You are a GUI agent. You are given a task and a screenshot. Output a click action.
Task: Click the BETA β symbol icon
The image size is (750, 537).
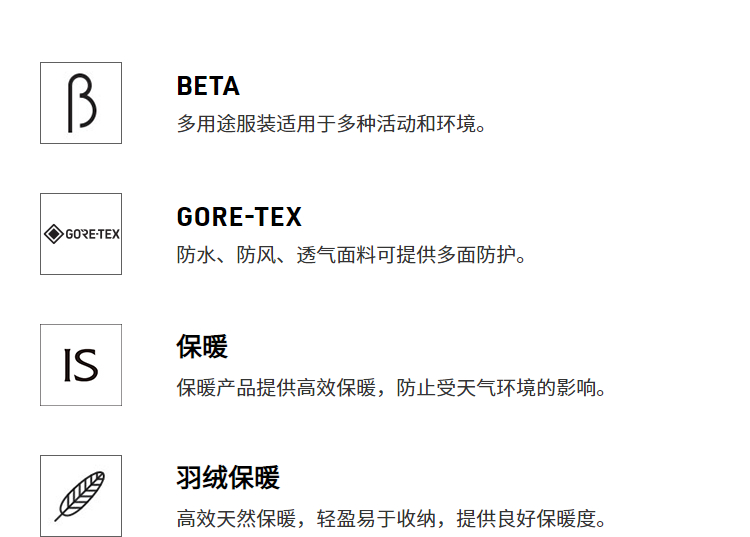[81, 103]
